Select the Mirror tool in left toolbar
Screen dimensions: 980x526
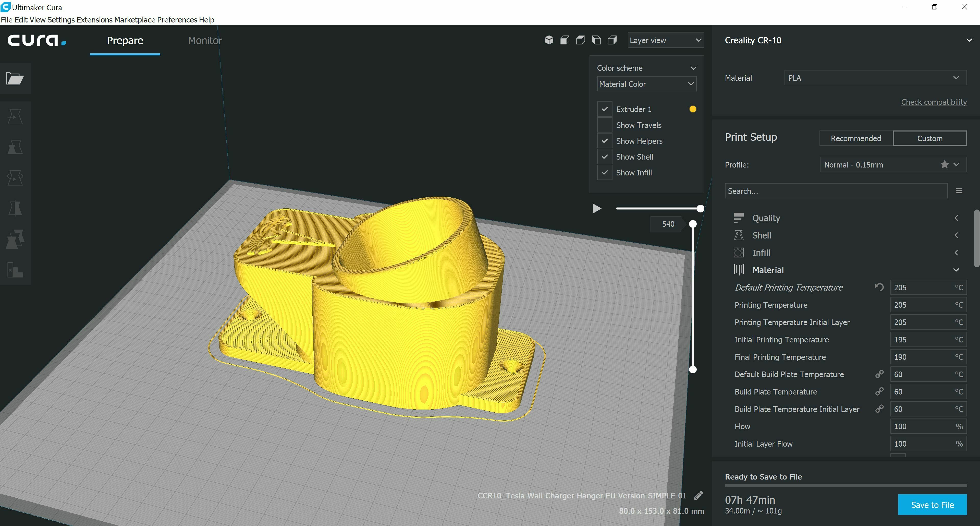tap(15, 208)
